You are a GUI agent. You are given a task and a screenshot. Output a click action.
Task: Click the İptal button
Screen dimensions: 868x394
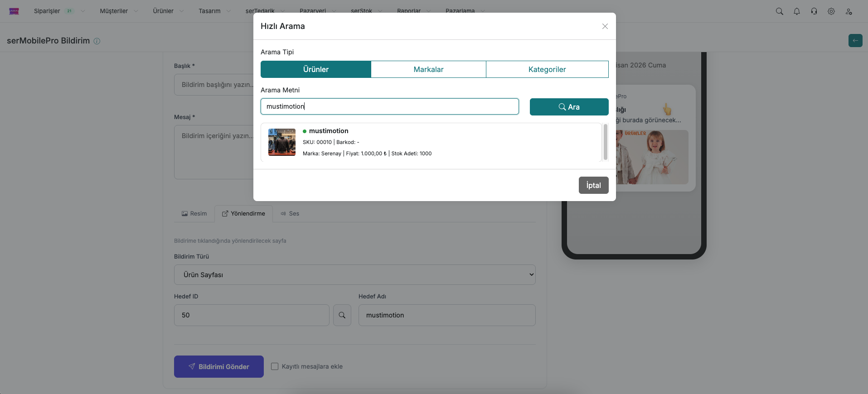(x=593, y=185)
